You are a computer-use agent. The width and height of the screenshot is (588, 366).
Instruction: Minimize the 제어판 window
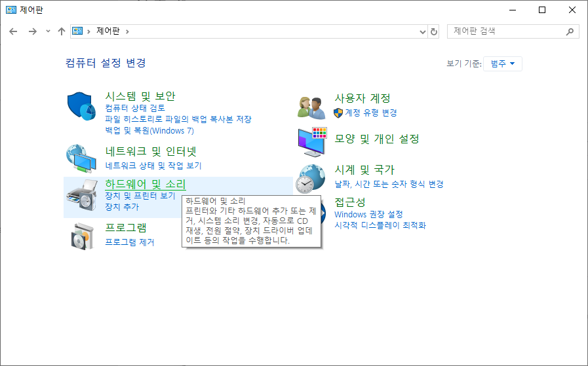[x=513, y=10]
